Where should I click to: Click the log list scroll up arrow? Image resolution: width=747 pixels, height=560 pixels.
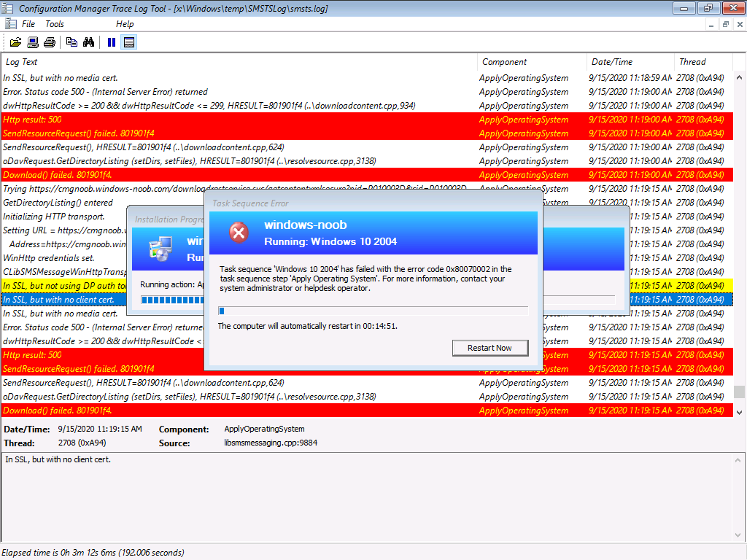point(740,77)
